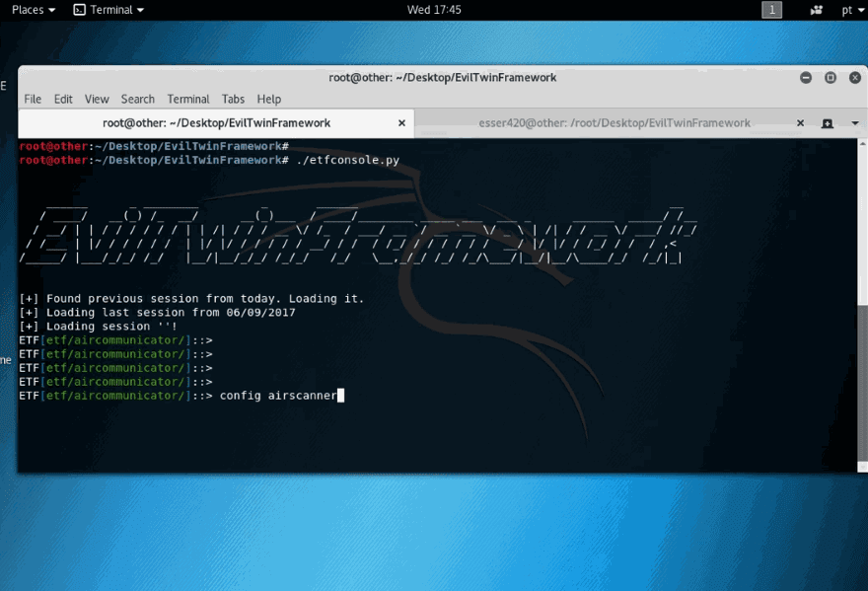This screenshot has height=591, width=868.
Task: Open the Tabs menu
Action: pyautogui.click(x=233, y=99)
